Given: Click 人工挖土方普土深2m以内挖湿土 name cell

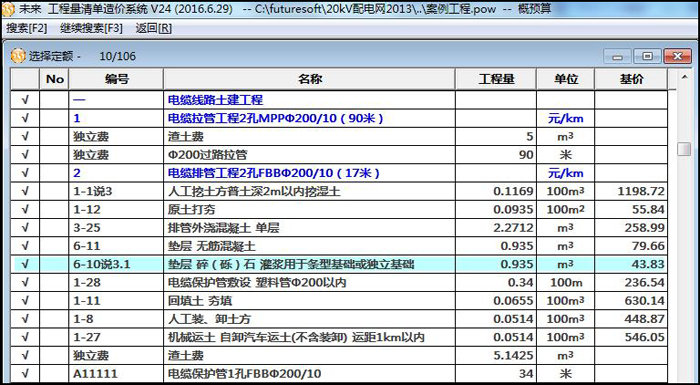Looking at the screenshot, I should pos(309,191).
